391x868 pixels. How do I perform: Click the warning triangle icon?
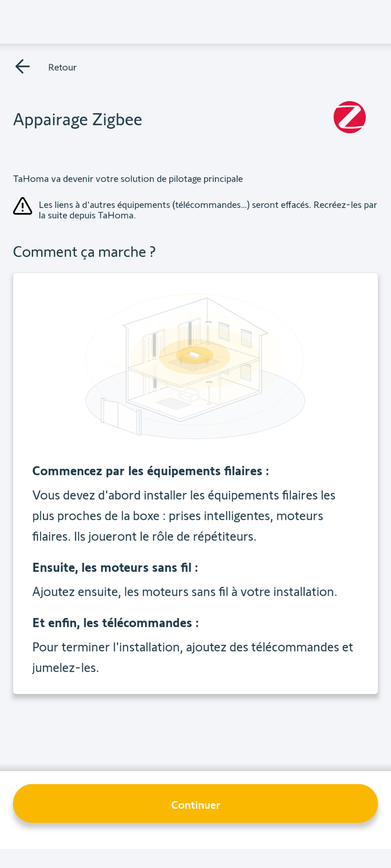point(23,206)
